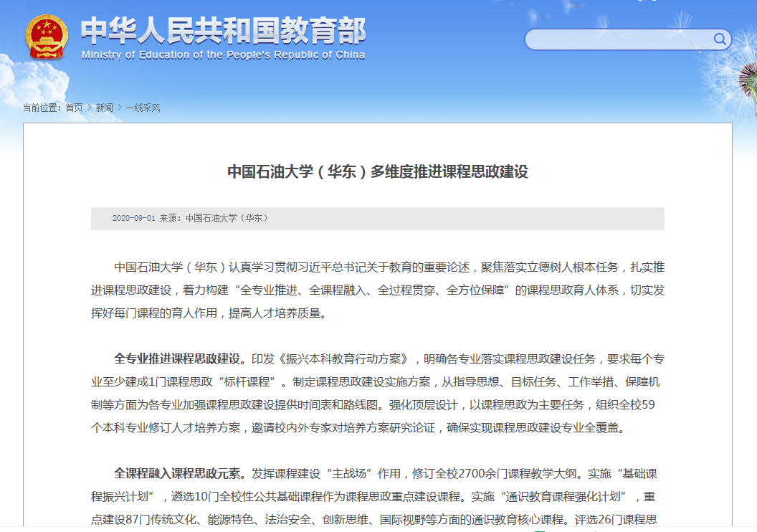The height and width of the screenshot is (532, 757).
Task: Click the bold 全专业推进课程思政建设 heading
Action: 179,358
